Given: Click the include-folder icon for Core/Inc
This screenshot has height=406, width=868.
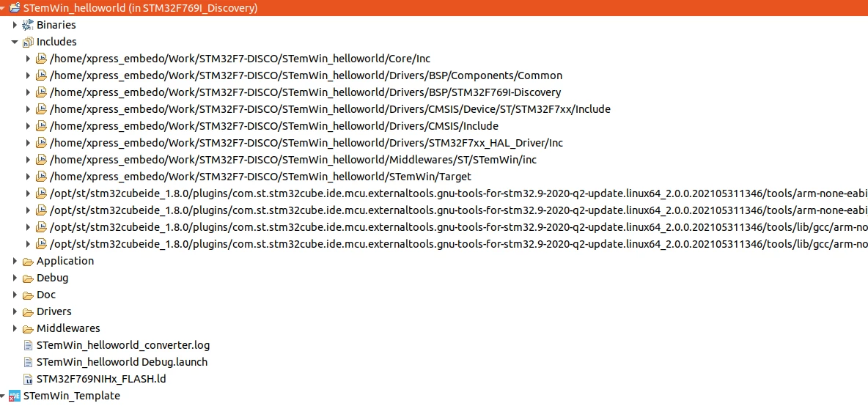Looking at the screenshot, I should (x=41, y=59).
